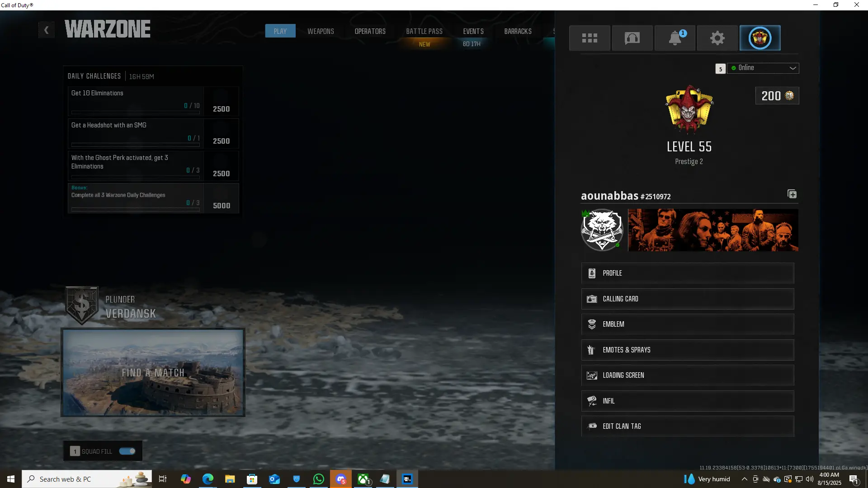Viewport: 868px width, 488px height.
Task: Click the COD points 200 balance
Action: (777, 96)
